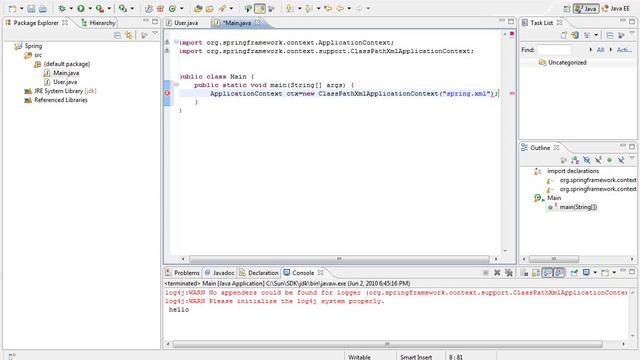Click the New Java Class icon
Image resolution: width=640 pixels, height=360 pixels.
click(172, 9)
